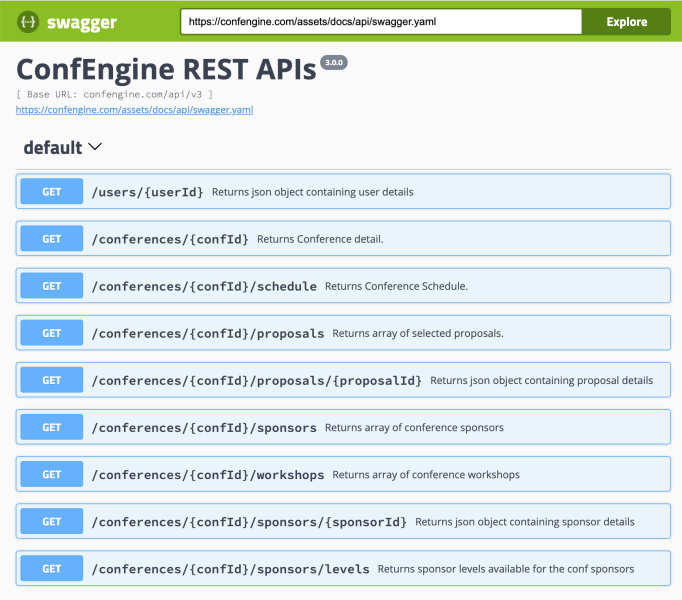The image size is (682, 600).
Task: Click 'Returns array of conference workshops' text
Action: [x=426, y=474]
